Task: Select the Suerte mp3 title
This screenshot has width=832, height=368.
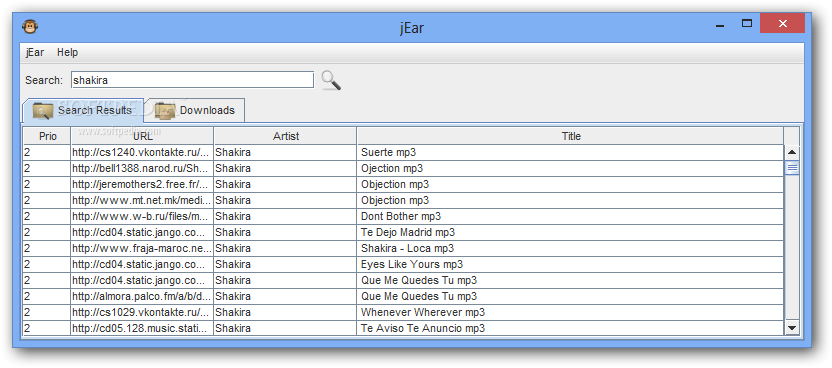Action: click(x=388, y=153)
